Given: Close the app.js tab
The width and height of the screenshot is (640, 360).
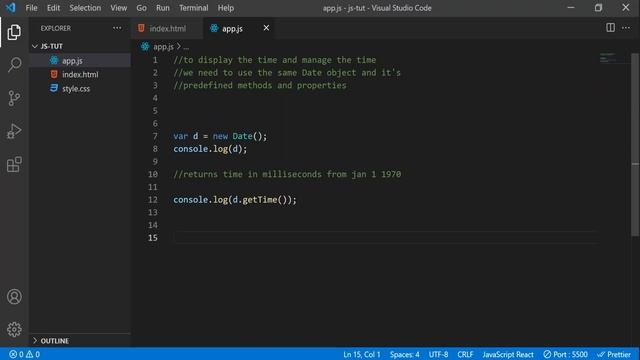Looking at the screenshot, I should (266, 28).
